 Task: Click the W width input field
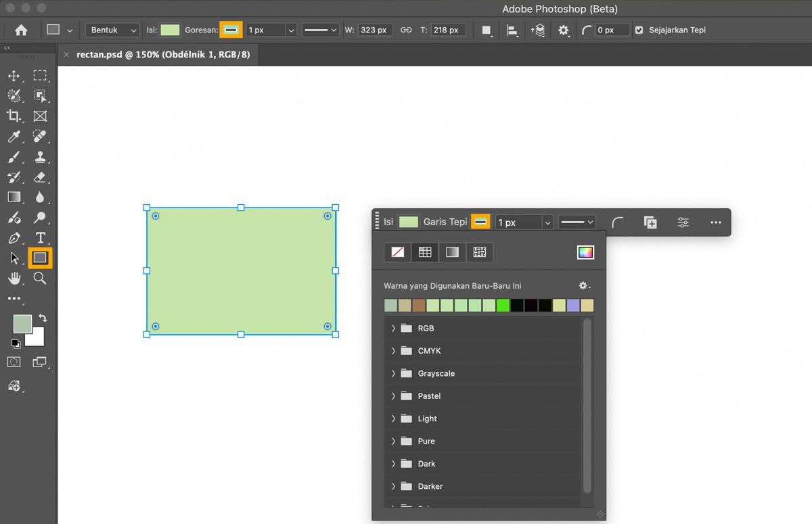(x=375, y=30)
